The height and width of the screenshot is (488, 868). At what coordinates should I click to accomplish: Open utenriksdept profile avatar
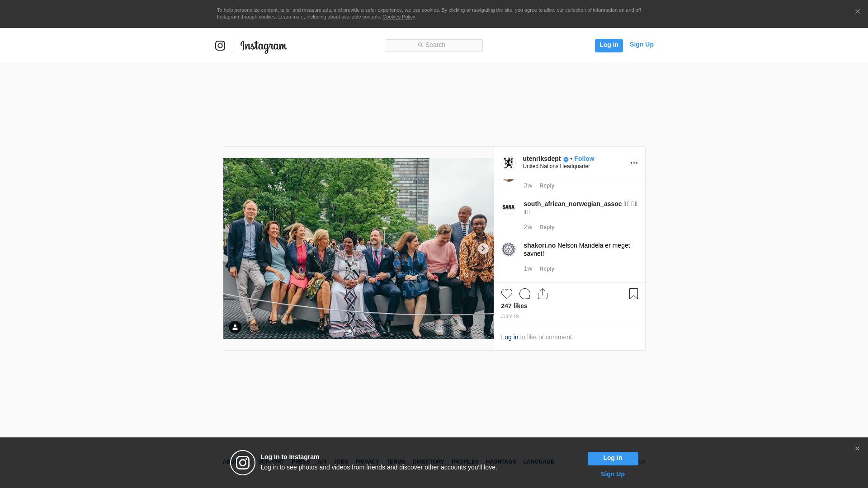pyautogui.click(x=509, y=163)
